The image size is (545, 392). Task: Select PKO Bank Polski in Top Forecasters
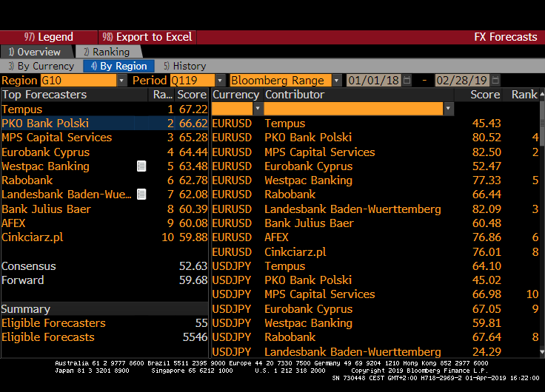[x=45, y=124]
